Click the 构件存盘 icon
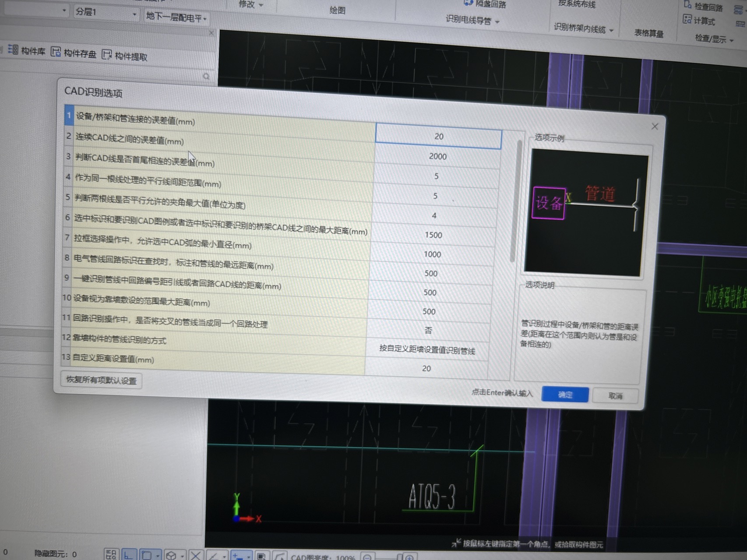Screen dimensions: 747x560 point(56,52)
